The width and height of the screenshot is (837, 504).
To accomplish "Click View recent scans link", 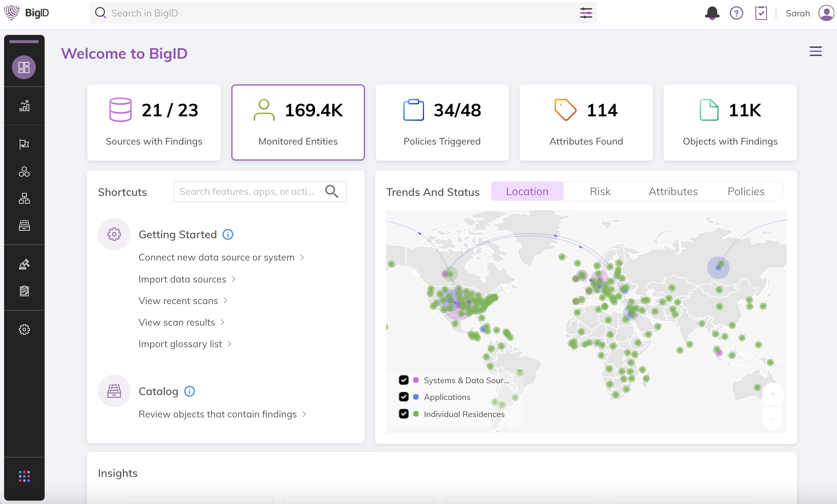I will 178,301.
